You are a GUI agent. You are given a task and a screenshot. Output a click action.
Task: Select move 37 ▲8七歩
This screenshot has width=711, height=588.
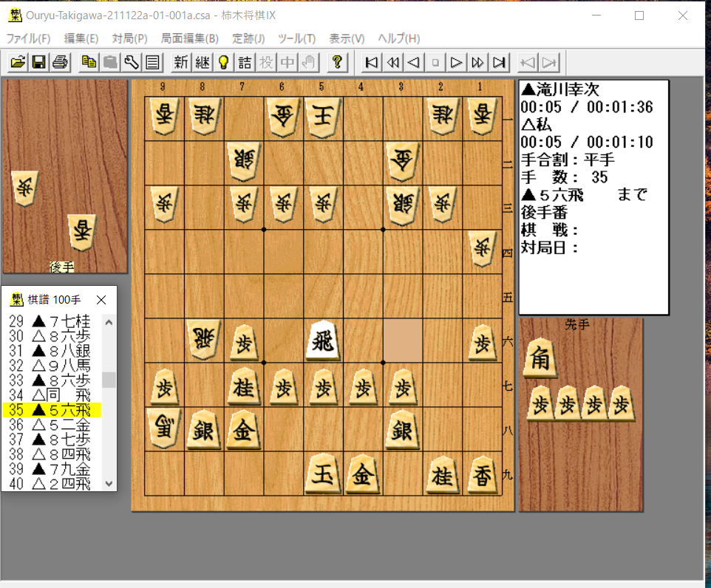(52, 440)
